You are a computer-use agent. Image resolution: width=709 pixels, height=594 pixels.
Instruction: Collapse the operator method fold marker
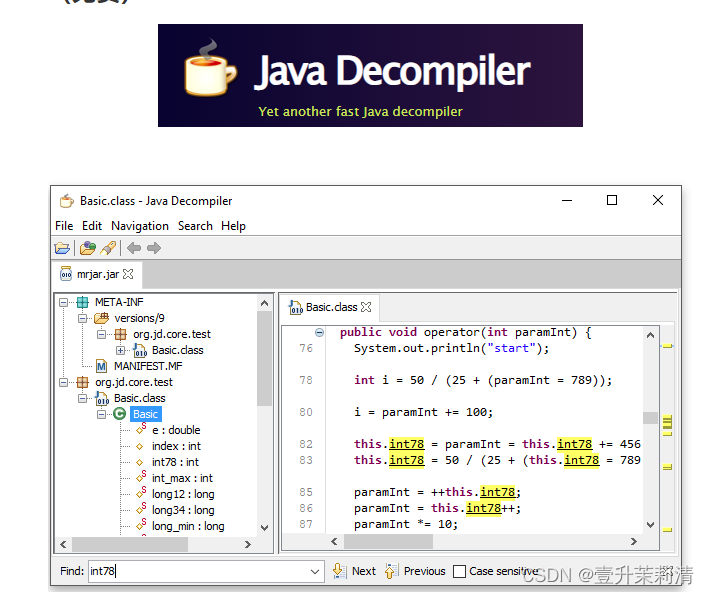pos(319,333)
